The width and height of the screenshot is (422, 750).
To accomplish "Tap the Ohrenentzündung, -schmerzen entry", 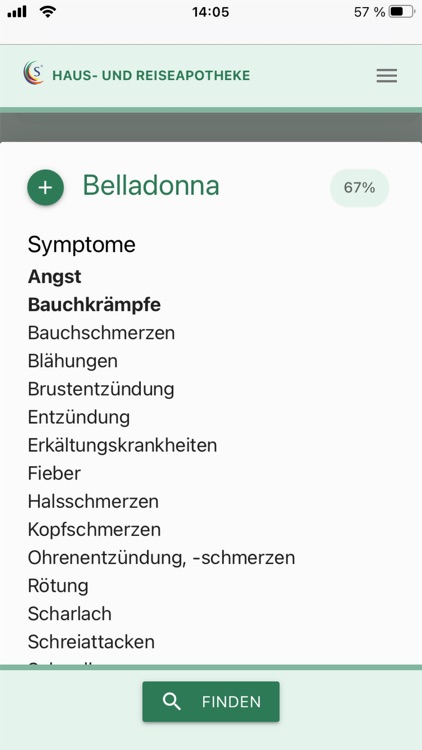I will pos(161,558).
